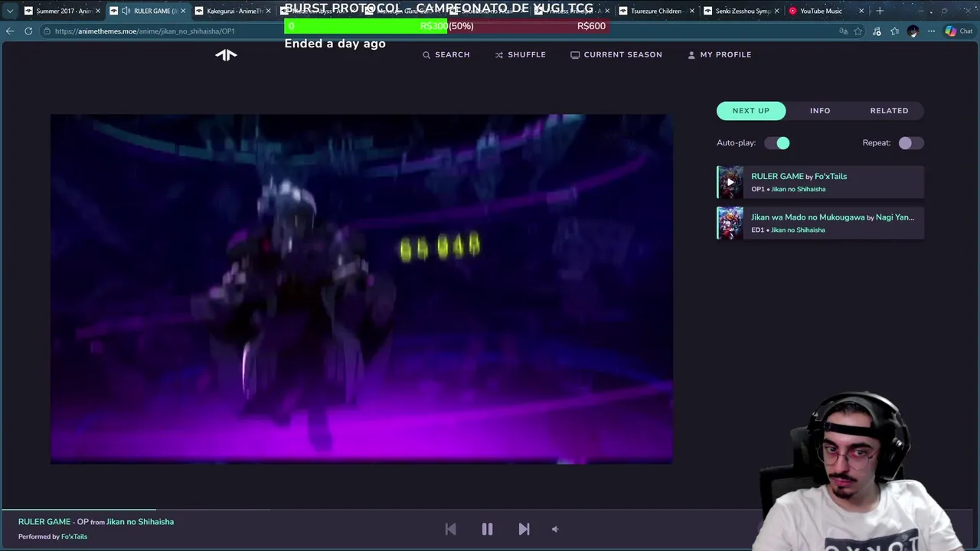The width and height of the screenshot is (980, 551).
Task: Switch to the RELATED tab
Action: [x=889, y=110]
